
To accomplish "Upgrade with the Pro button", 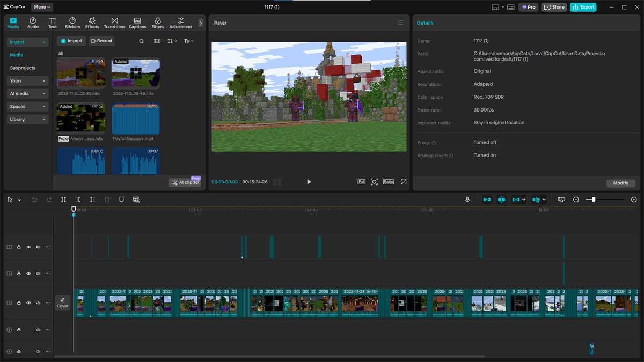I will pos(529,7).
